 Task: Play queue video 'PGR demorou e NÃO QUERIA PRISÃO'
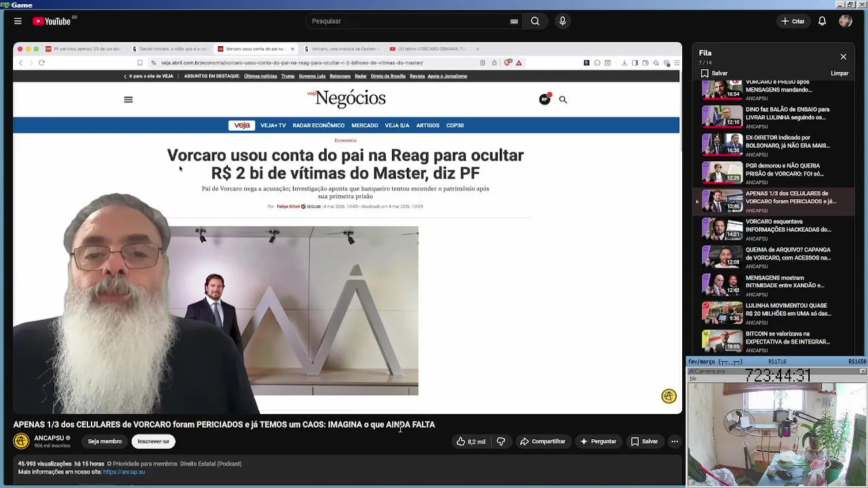coord(772,173)
